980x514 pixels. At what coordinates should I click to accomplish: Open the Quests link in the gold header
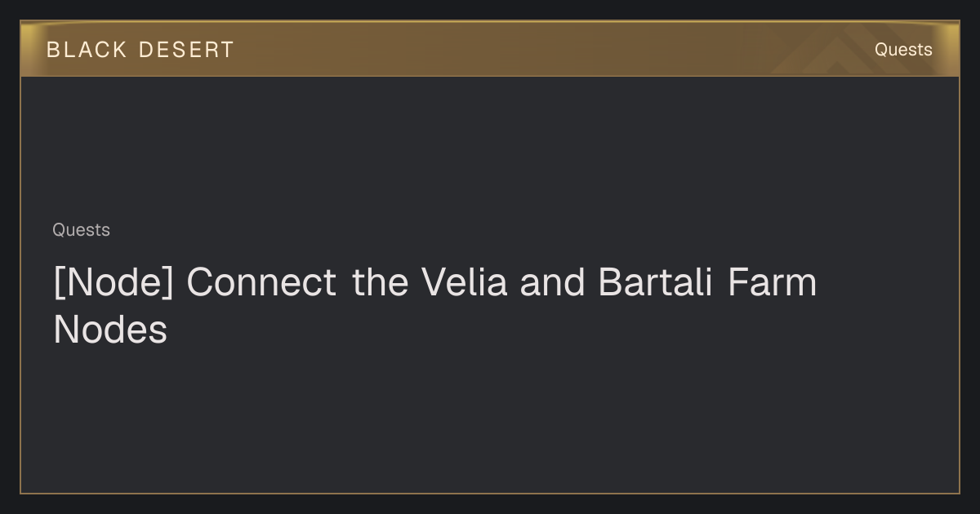click(903, 50)
